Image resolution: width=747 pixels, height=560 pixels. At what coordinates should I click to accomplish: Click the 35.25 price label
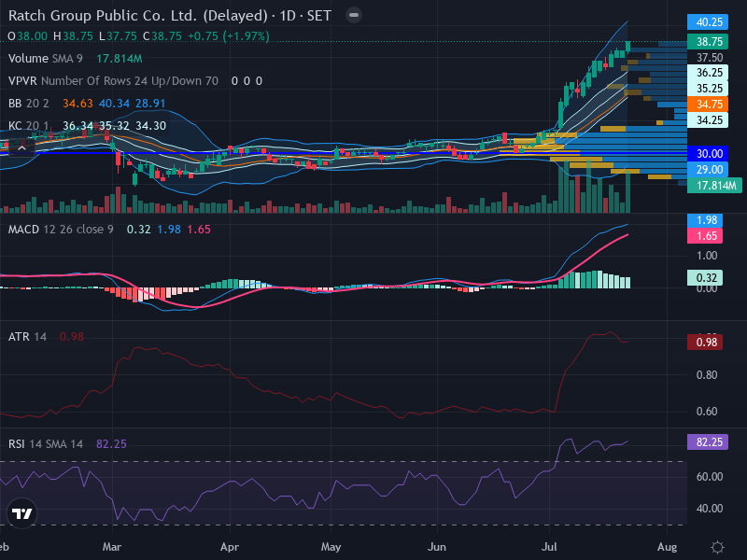click(708, 88)
